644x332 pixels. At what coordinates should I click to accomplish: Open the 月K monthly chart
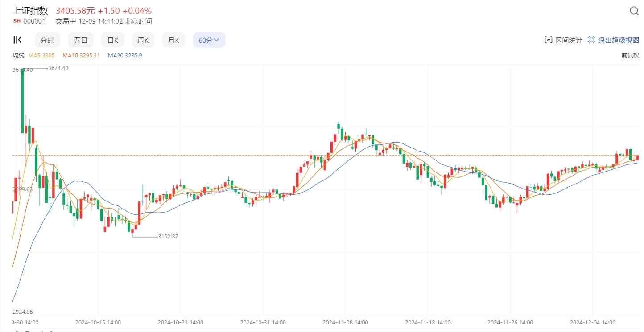tap(173, 40)
